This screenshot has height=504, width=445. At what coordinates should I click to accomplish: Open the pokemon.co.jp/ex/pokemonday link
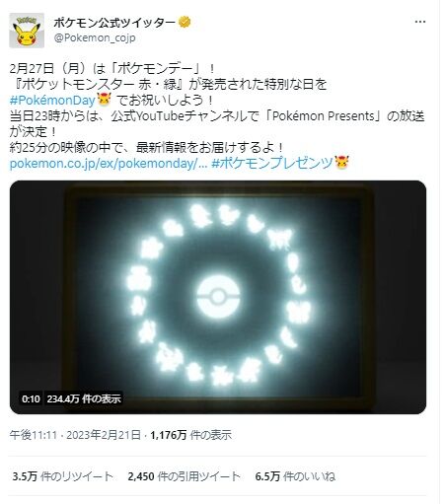[109, 164]
